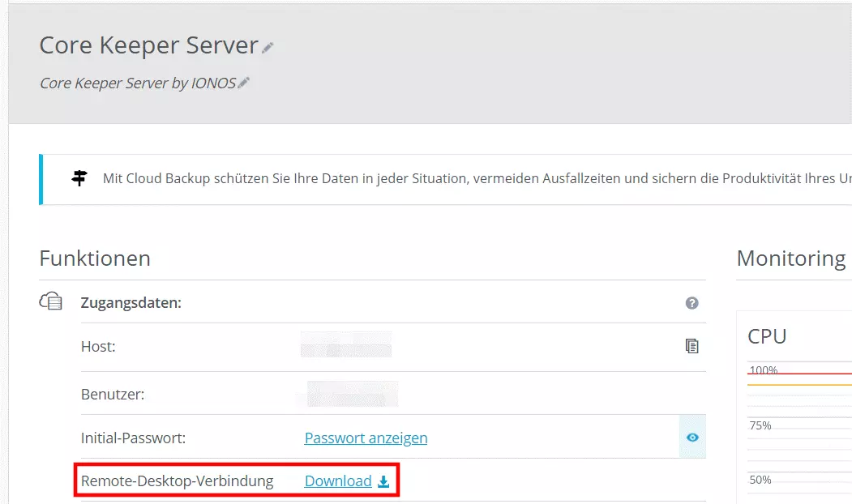Screen dimensions: 852x504
Task: Show the password with the eye icon
Action: 692,438
